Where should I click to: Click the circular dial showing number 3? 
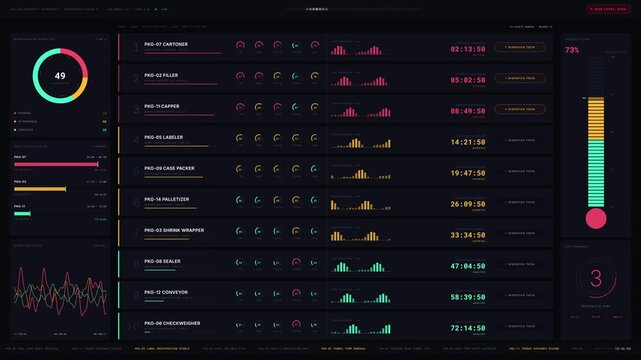596,279
